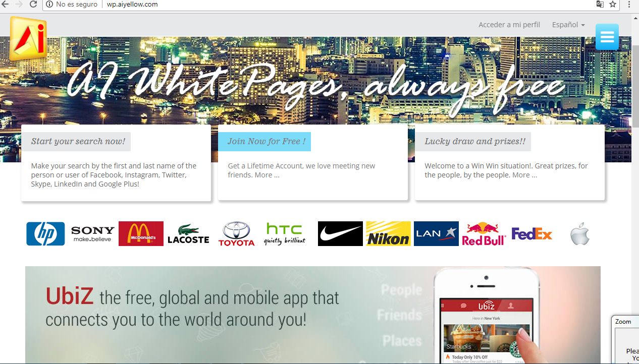Click the Toyota logo

tap(237, 234)
